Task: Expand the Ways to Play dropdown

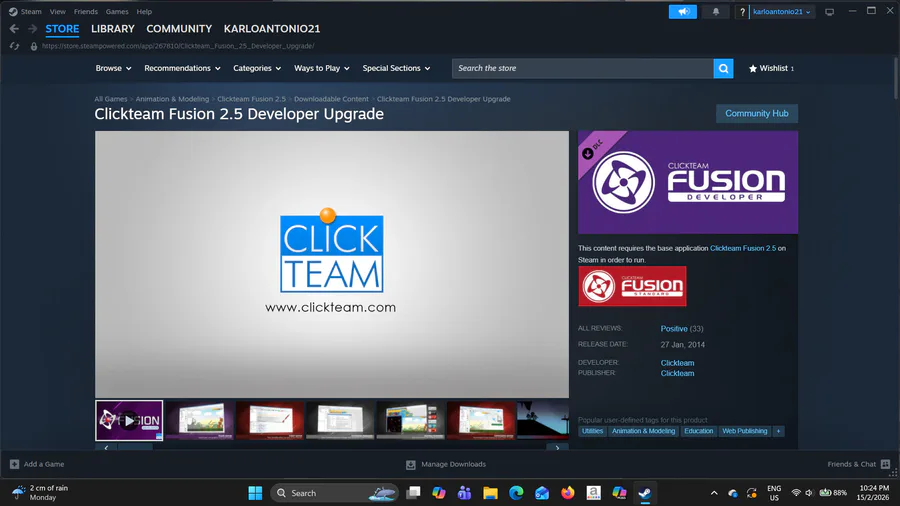Action: click(321, 68)
